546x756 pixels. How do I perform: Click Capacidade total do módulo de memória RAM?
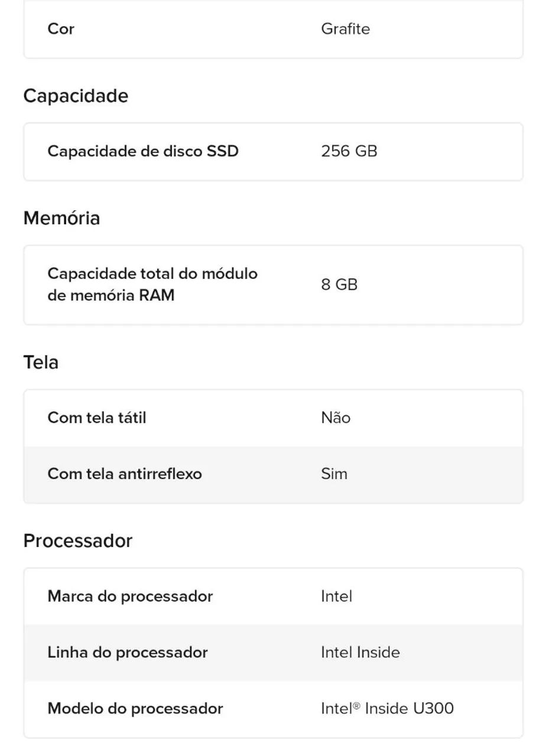click(x=152, y=285)
